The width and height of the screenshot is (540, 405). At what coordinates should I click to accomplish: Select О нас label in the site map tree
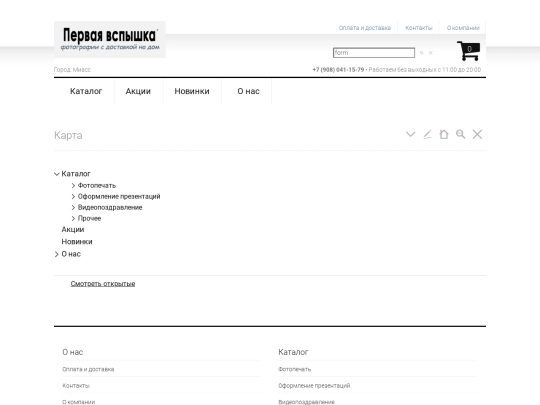(71, 254)
